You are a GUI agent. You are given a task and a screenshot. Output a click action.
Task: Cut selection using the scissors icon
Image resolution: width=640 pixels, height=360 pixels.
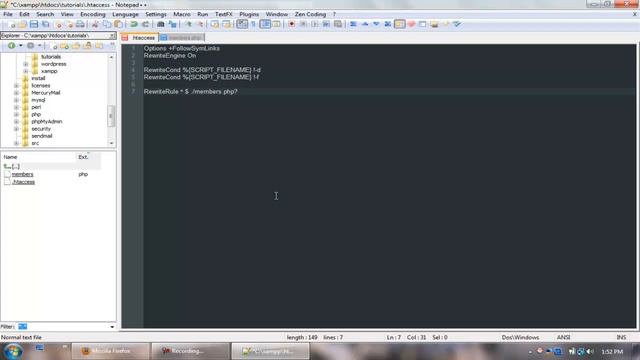[x=95, y=24]
